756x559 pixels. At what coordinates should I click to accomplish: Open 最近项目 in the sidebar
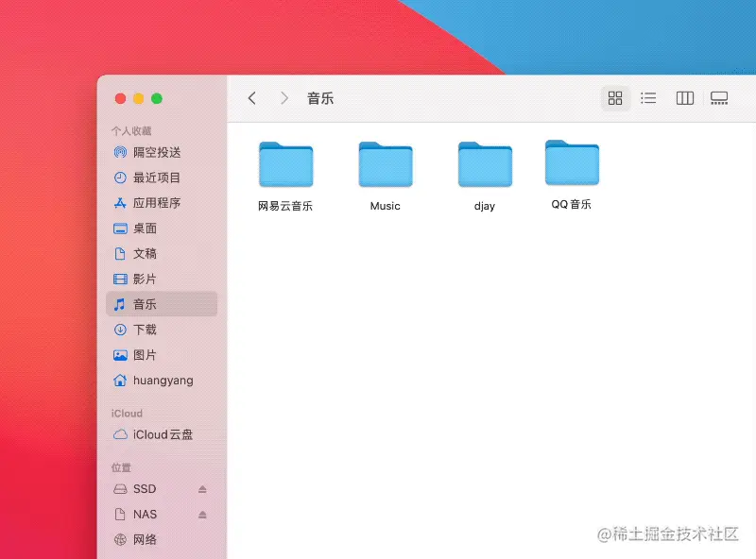(157, 178)
